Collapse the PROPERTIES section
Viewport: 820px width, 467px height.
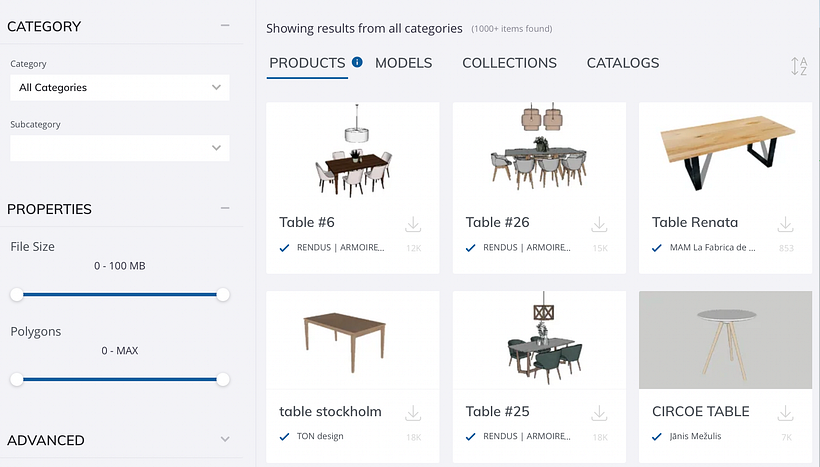coord(225,208)
